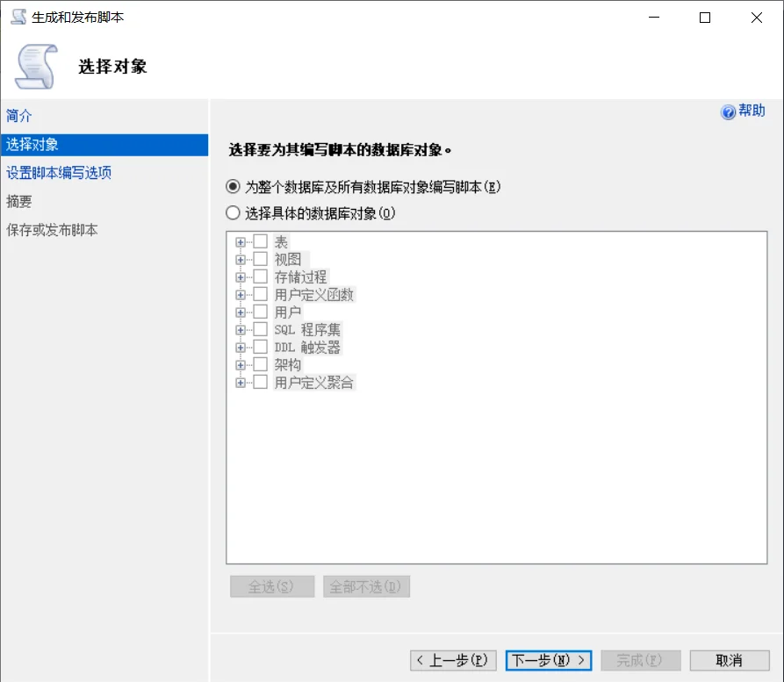784x682 pixels.
Task: Expand the 用户定义函数 tree node
Action: (x=241, y=295)
